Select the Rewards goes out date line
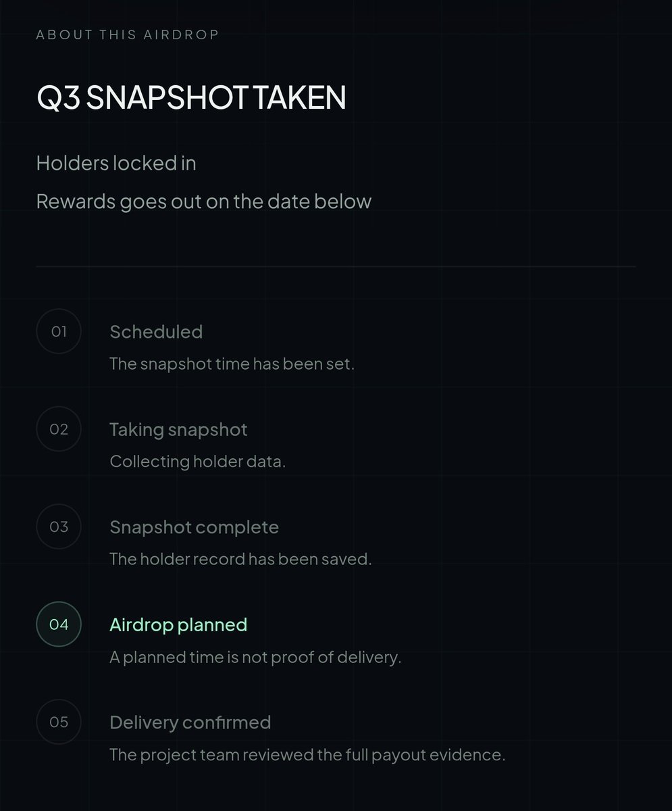Screen dimensions: 672x811 (x=204, y=202)
